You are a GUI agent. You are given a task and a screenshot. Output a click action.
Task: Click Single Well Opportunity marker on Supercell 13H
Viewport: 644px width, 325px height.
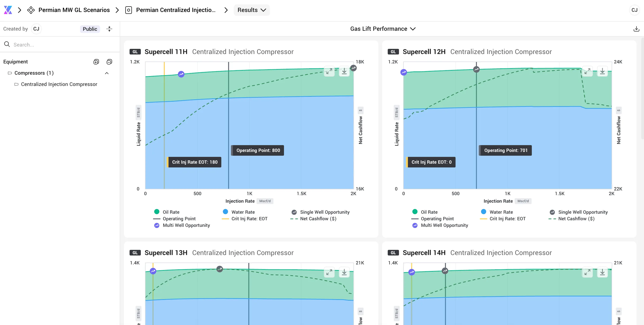(x=219, y=269)
